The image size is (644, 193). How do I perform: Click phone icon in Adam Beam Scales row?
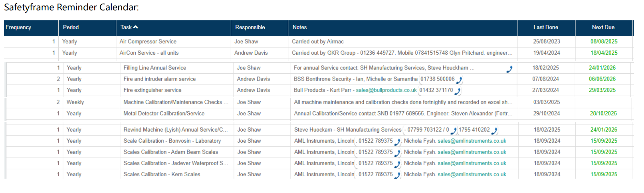(x=397, y=153)
